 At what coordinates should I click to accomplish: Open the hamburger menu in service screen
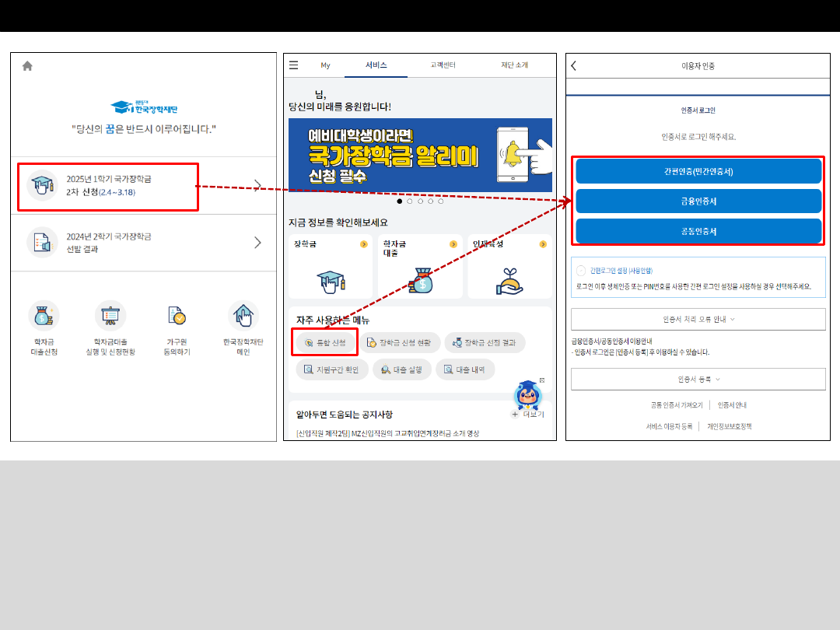pyautogui.click(x=293, y=65)
